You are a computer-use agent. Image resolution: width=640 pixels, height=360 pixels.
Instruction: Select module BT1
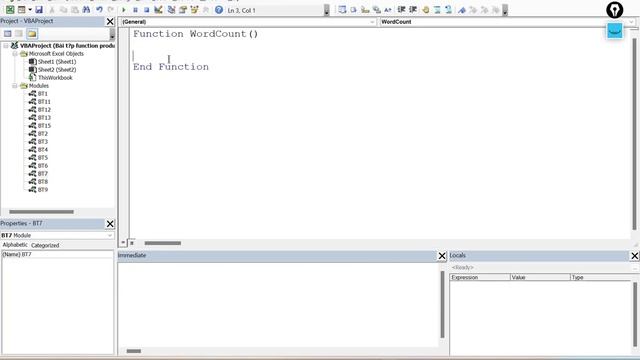pyautogui.click(x=42, y=94)
